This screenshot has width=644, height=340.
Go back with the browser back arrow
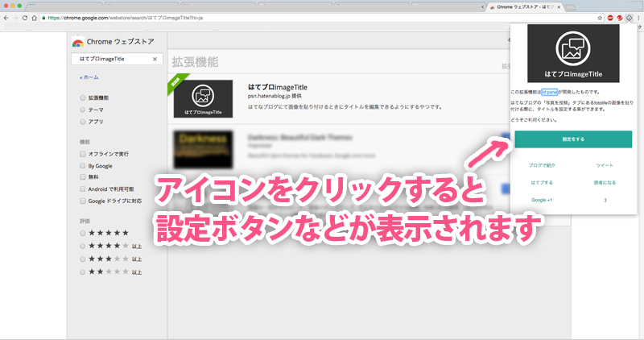tap(6, 18)
